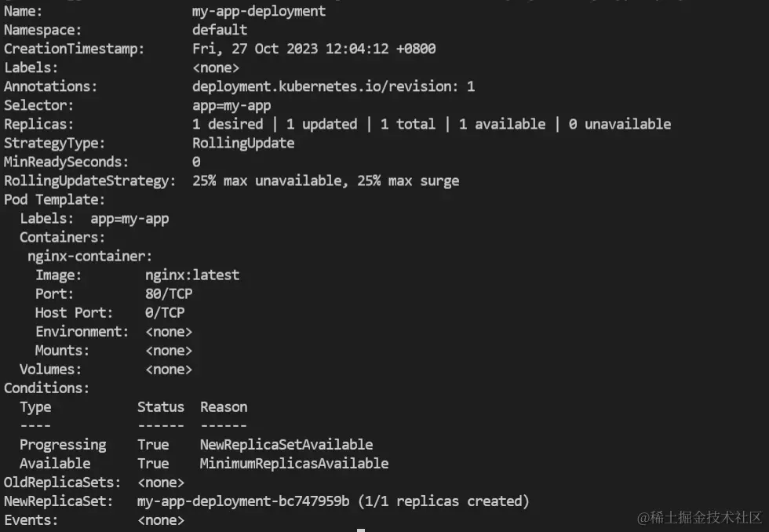Click the CreationTimestamp date text
The height and width of the screenshot is (532, 769).
(x=314, y=49)
